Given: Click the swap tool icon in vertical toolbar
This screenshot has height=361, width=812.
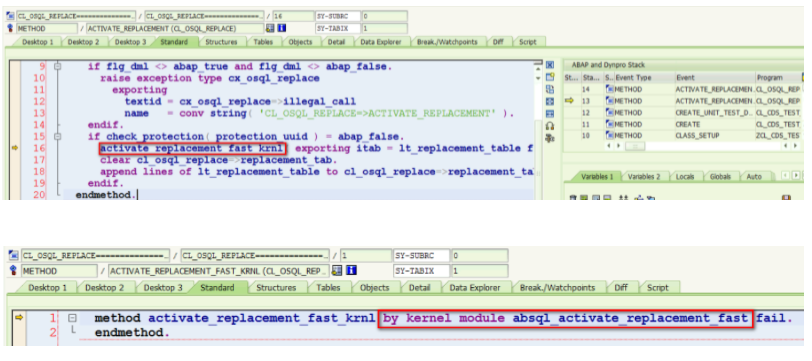Looking at the screenshot, I should pyautogui.click(x=550, y=113).
